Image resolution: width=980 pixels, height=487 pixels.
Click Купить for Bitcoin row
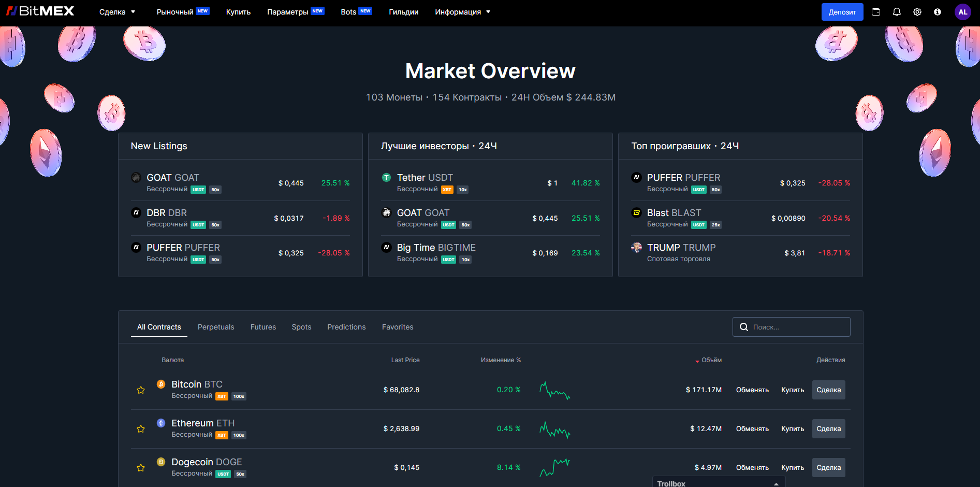click(793, 390)
